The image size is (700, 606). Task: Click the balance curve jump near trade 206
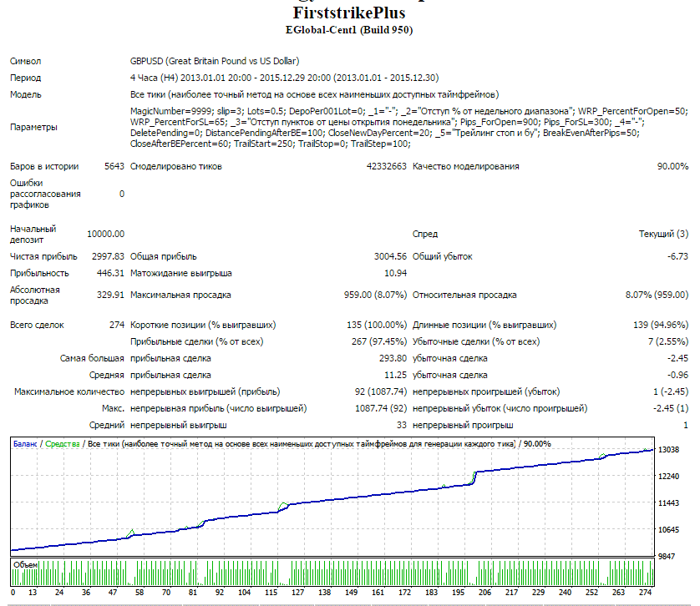click(x=474, y=477)
